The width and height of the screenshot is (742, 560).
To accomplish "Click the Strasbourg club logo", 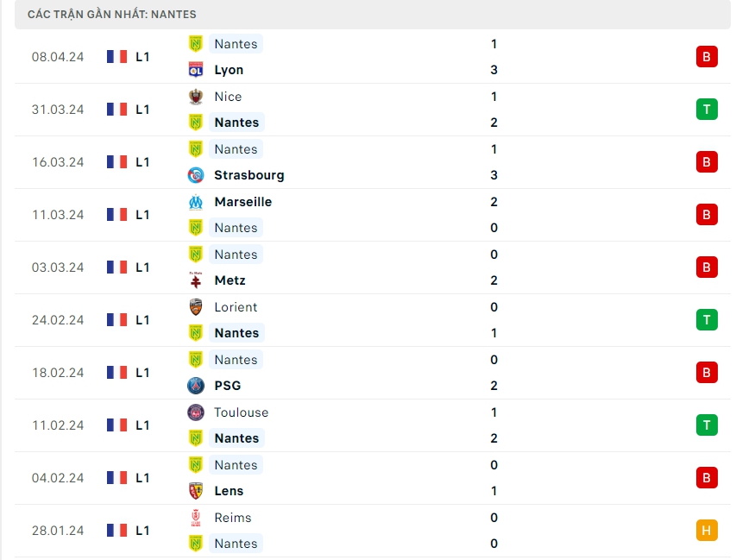I will tap(196, 175).
